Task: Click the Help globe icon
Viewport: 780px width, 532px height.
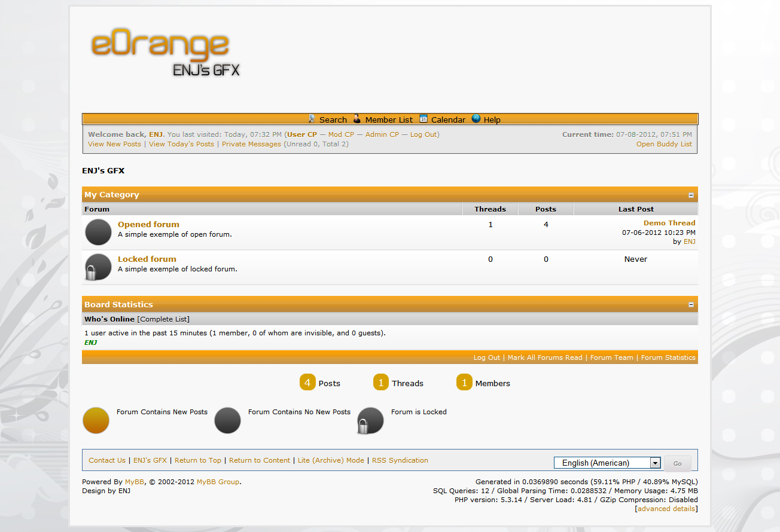Action: point(476,119)
